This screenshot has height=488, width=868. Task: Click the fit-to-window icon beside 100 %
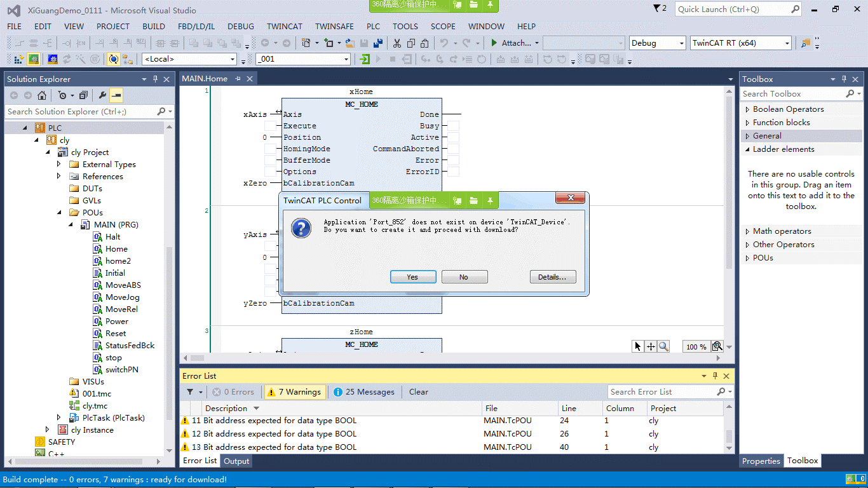pyautogui.click(x=717, y=346)
